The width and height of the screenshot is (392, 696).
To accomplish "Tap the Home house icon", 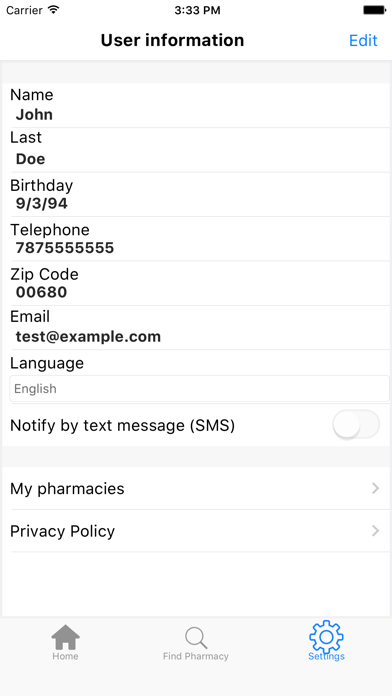I will [65, 637].
